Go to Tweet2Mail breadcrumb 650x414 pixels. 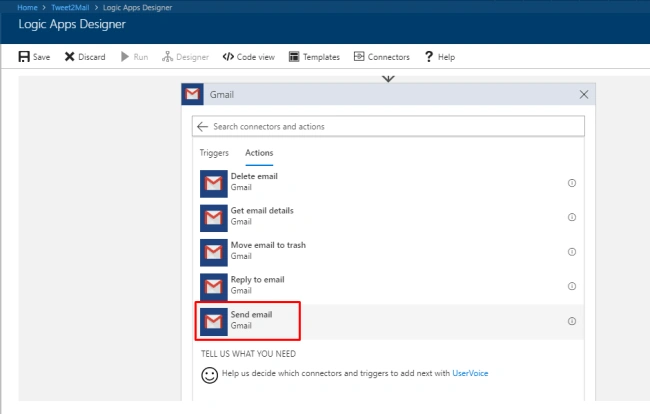pyautogui.click(x=70, y=7)
